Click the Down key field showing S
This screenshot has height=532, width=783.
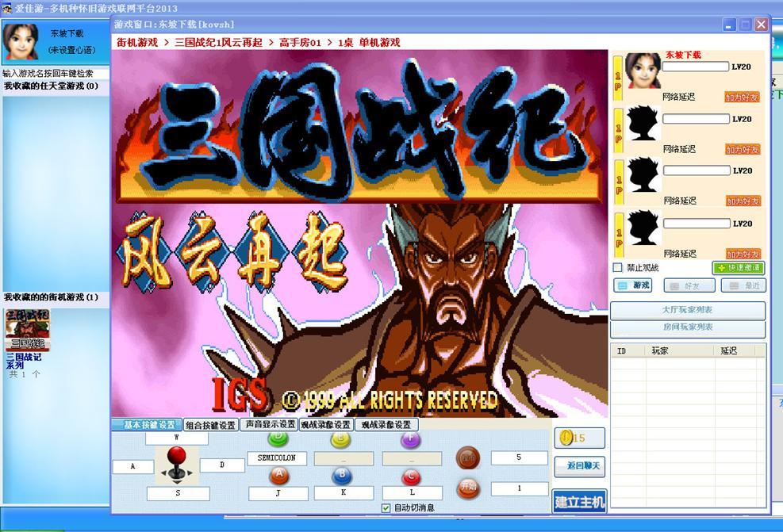point(178,493)
